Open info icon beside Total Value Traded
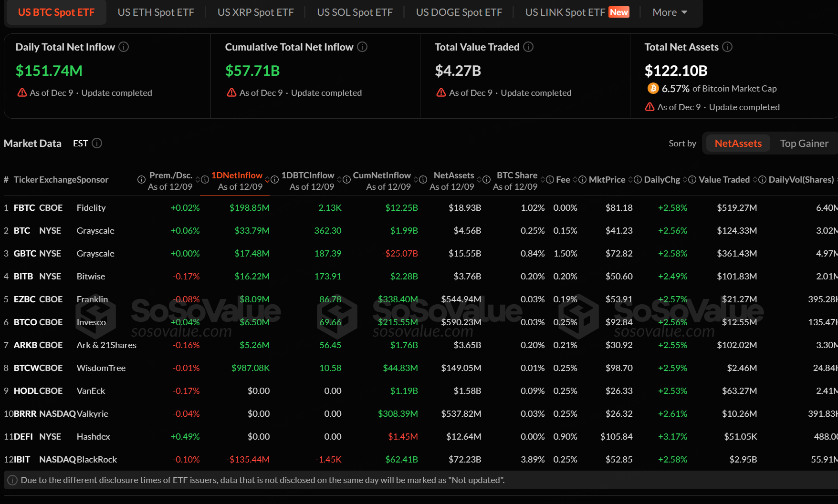This screenshot has height=504, width=838. coord(528,47)
